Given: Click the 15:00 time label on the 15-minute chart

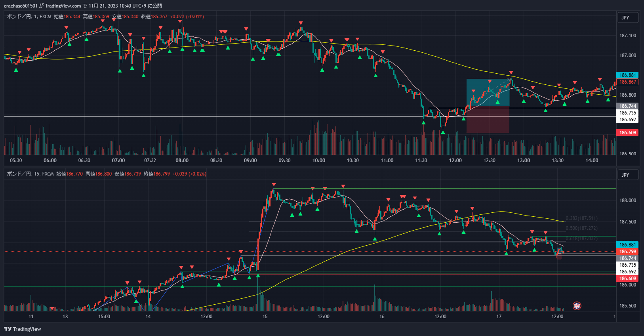Looking at the screenshot, I should [x=104, y=317].
